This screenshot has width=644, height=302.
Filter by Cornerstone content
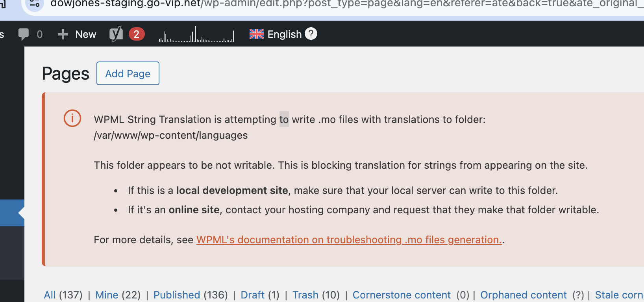[402, 295]
